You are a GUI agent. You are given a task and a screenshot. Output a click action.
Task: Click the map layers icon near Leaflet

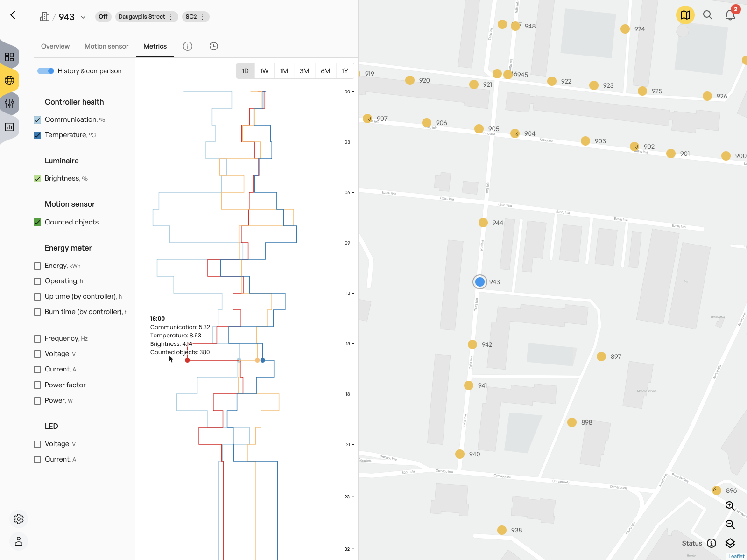click(731, 543)
